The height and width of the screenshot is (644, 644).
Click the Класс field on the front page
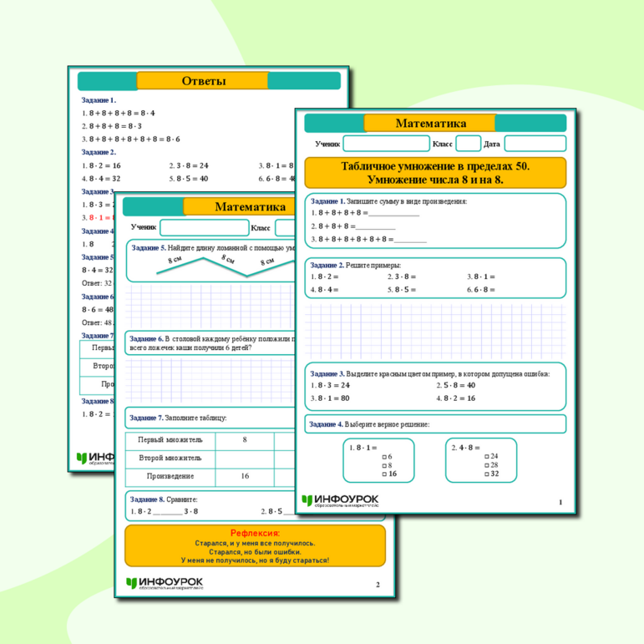(468, 144)
